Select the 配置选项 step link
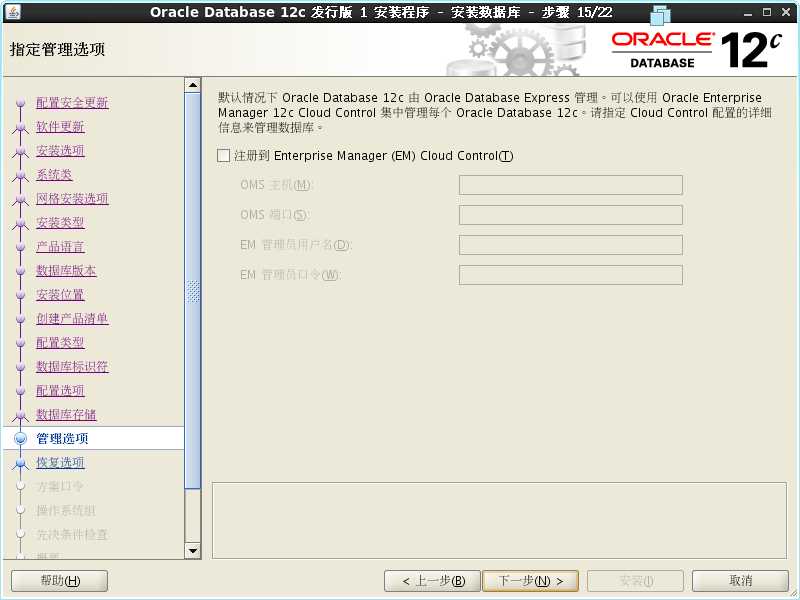The height and width of the screenshot is (600, 800). [60, 390]
